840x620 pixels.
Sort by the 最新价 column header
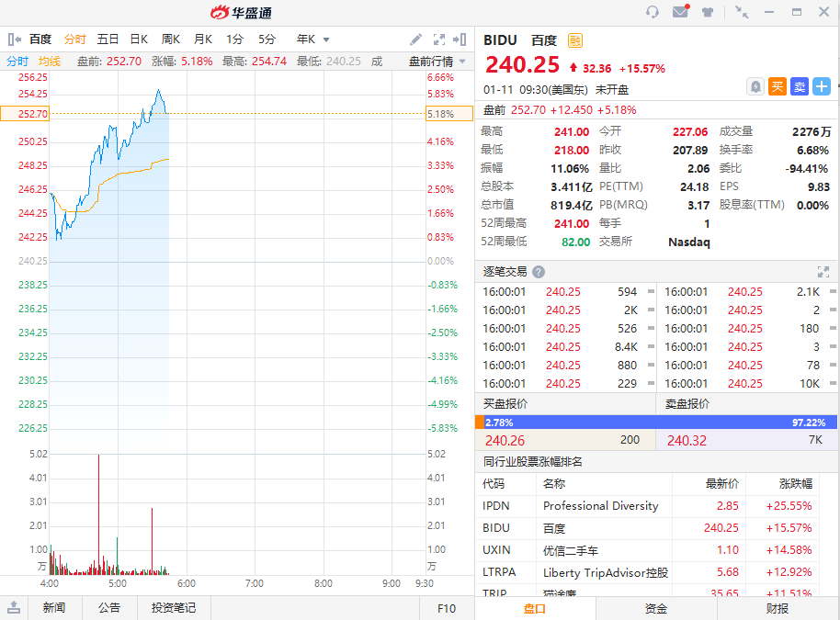point(721,484)
